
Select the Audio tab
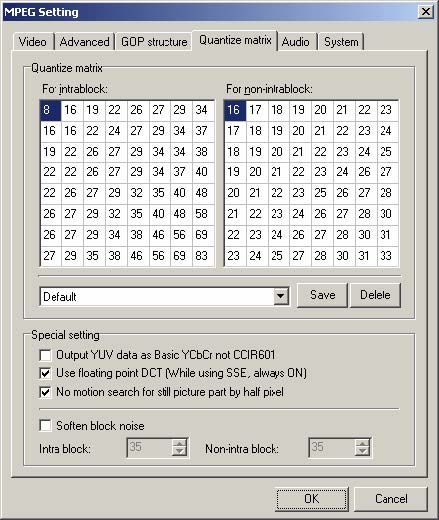tap(296, 42)
